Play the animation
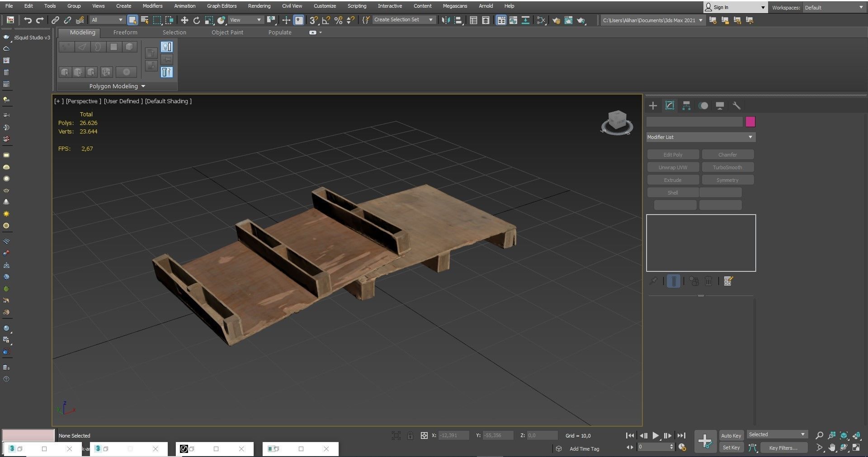Image resolution: width=868 pixels, height=457 pixels. 656,436
